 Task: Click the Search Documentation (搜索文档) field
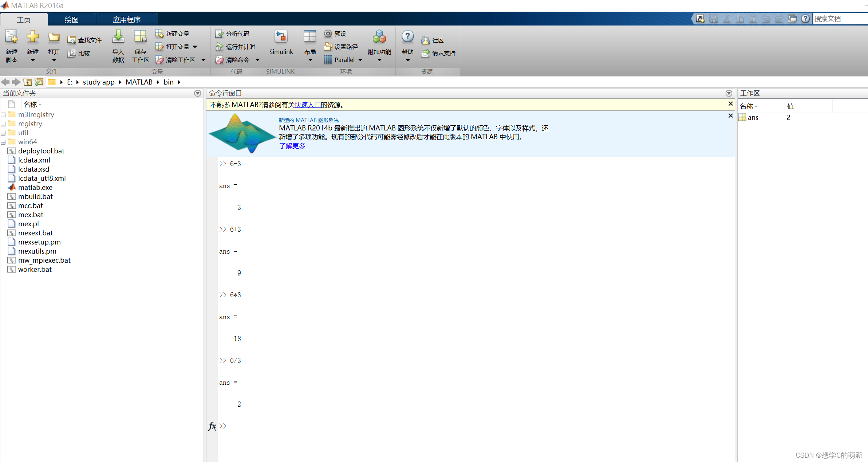839,19
